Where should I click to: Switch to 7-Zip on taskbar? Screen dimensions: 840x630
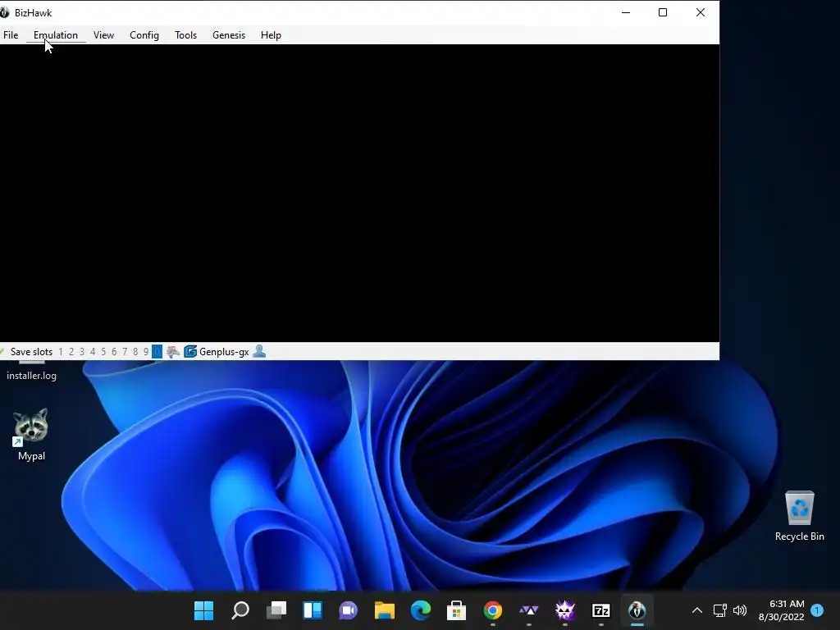[x=601, y=610]
